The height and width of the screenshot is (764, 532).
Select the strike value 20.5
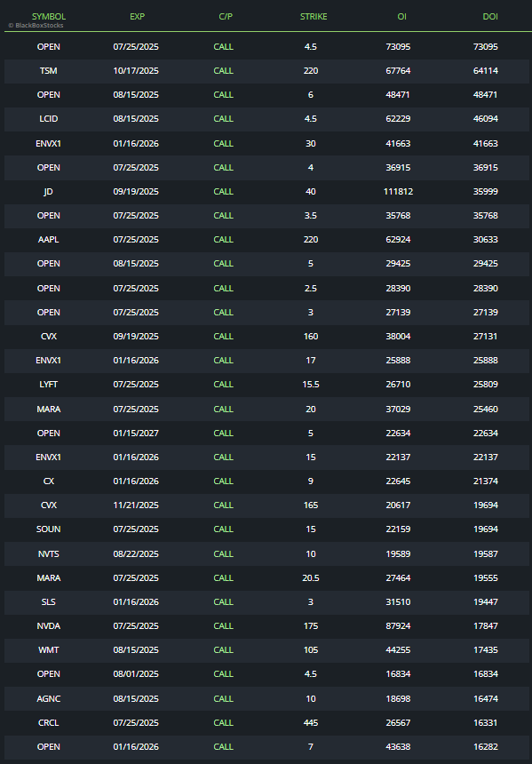311,577
